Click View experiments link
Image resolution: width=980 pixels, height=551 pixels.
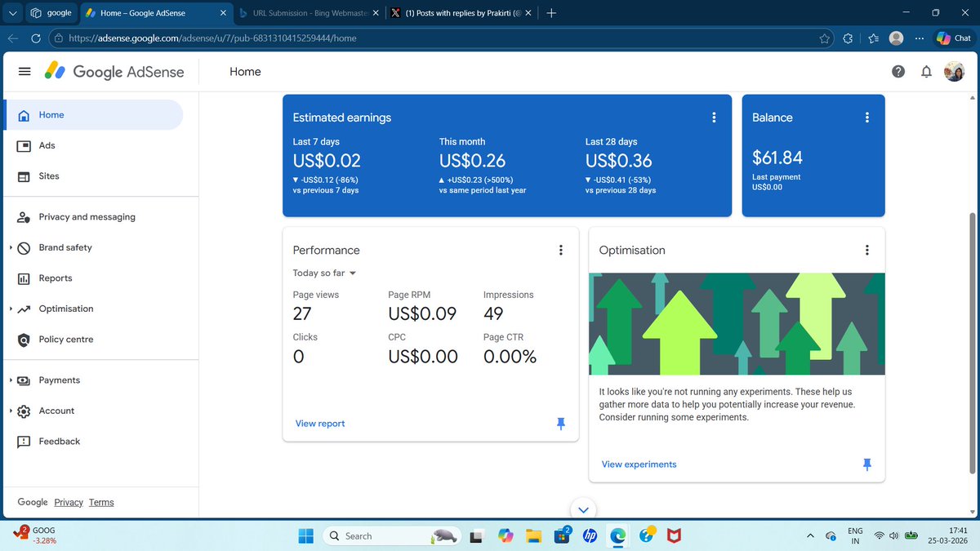[x=639, y=464]
